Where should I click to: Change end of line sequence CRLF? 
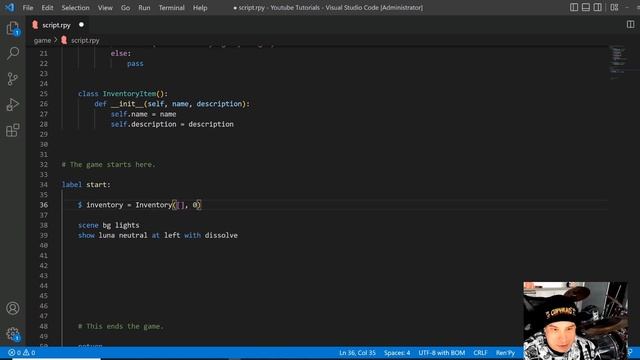click(480, 353)
